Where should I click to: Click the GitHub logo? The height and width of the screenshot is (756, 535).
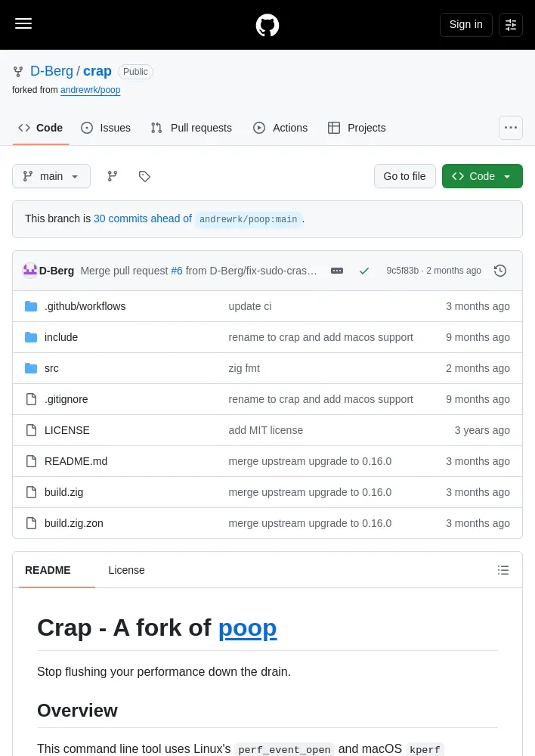(x=267, y=25)
